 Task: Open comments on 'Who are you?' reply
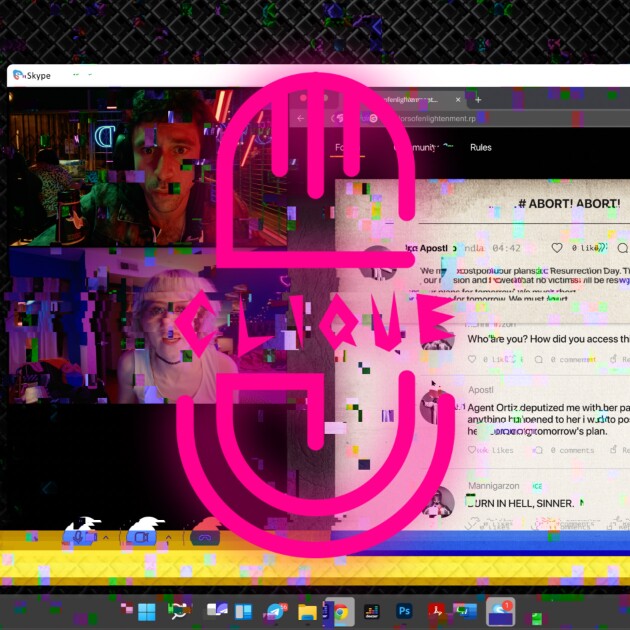point(539,359)
